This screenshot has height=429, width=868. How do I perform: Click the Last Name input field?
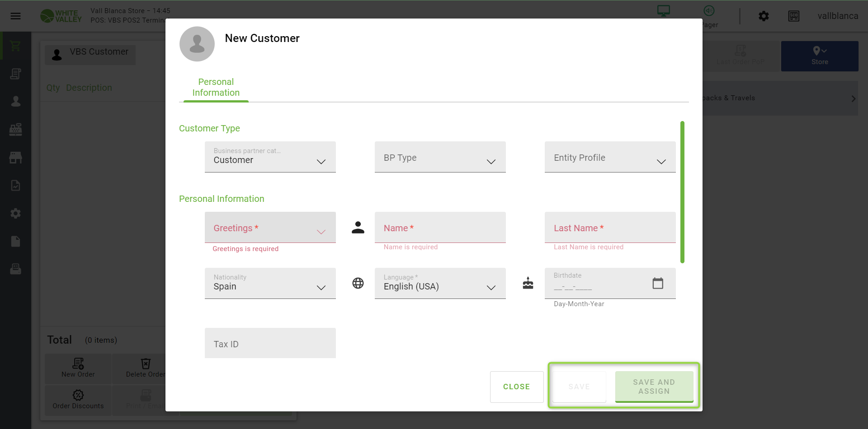coord(610,228)
